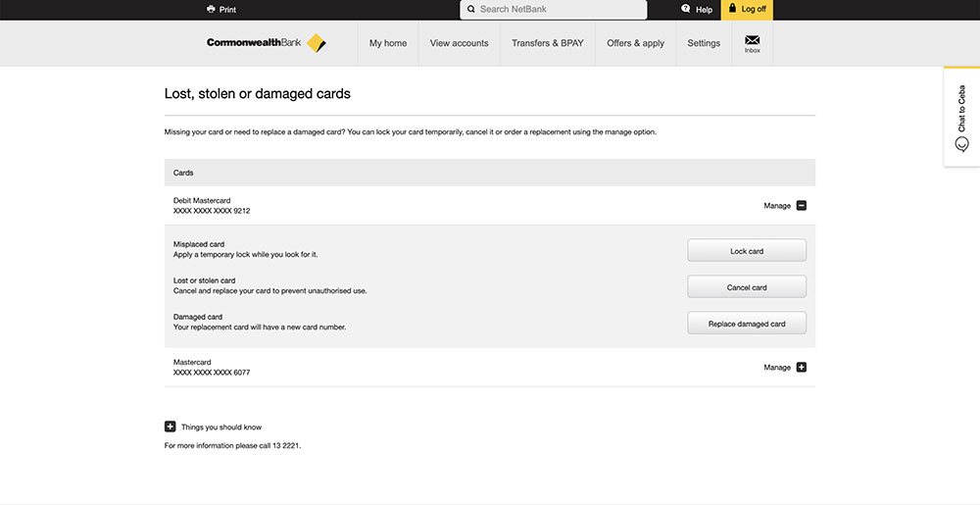The width and height of the screenshot is (980, 505).
Task: Click the search magnifier icon
Action: coord(471,10)
